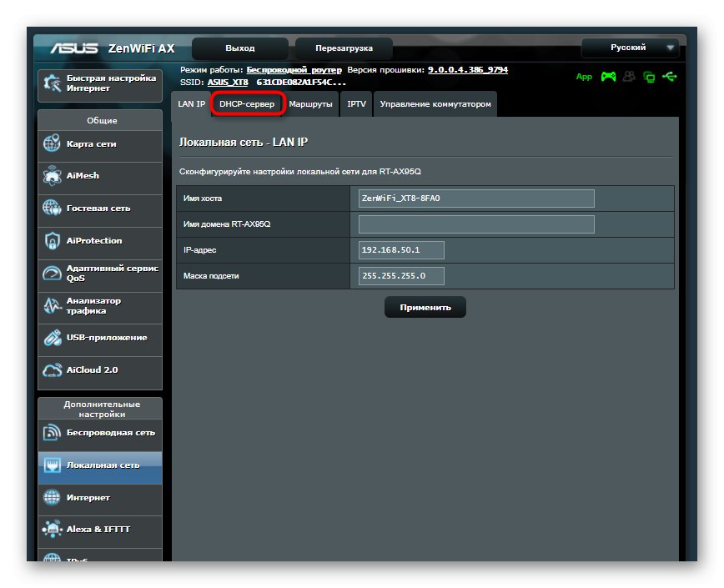
Task: Click the network devices status icon
Action: pos(649,77)
